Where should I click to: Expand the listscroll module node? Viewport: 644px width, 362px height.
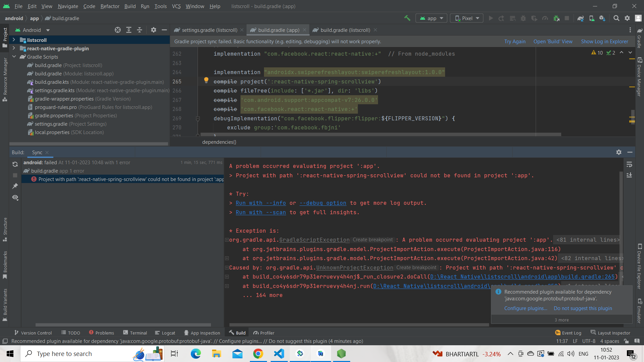14,40
